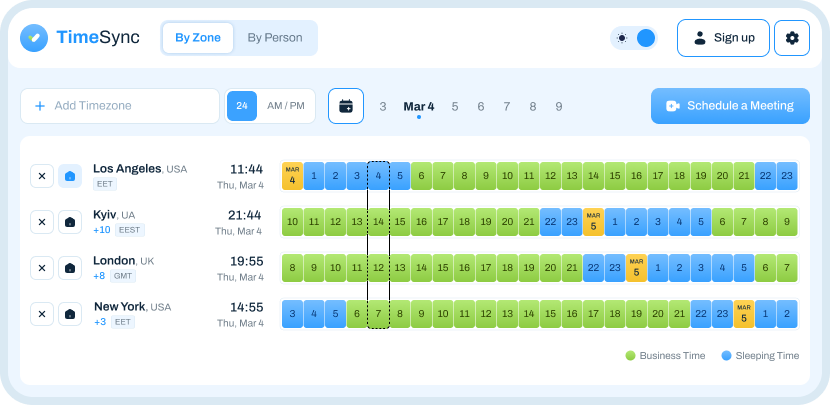Image resolution: width=830 pixels, height=405 pixels.
Task: Switch to the By Zone tab
Action: (x=198, y=38)
